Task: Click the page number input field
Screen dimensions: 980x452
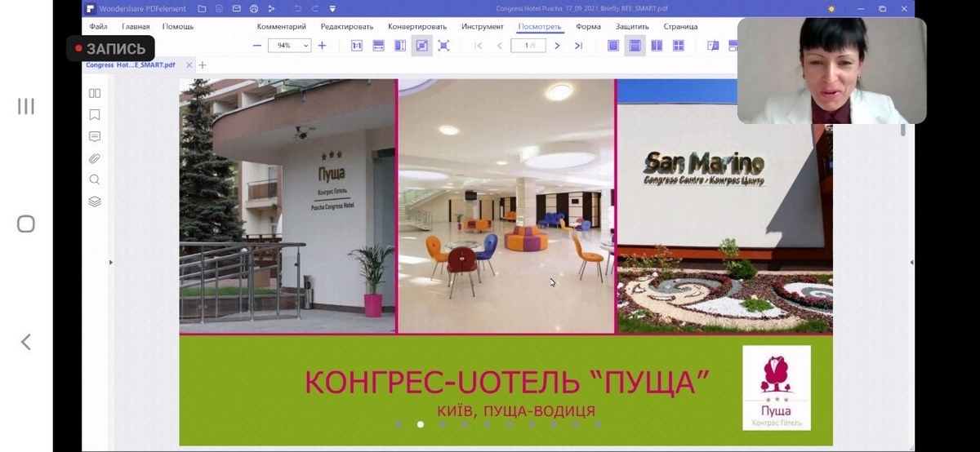Action: (x=528, y=46)
